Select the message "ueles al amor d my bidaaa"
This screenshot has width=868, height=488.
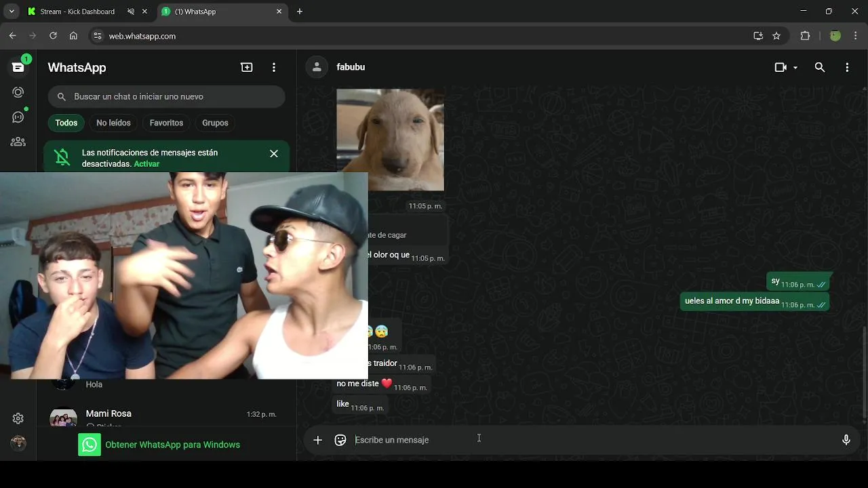tap(755, 302)
